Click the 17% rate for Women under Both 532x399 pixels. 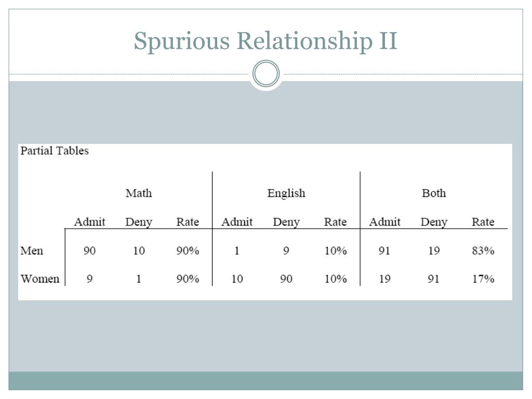point(483,279)
